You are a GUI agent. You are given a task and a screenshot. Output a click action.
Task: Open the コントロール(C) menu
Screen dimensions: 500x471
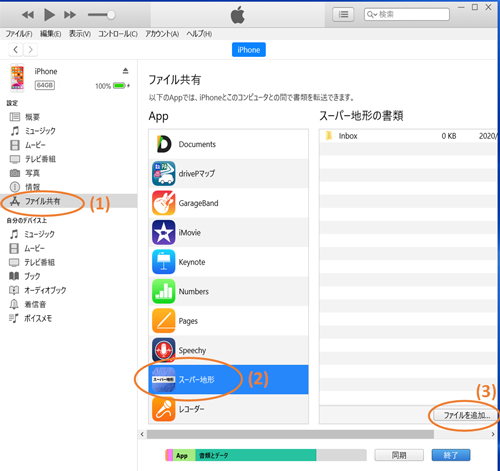click(118, 34)
